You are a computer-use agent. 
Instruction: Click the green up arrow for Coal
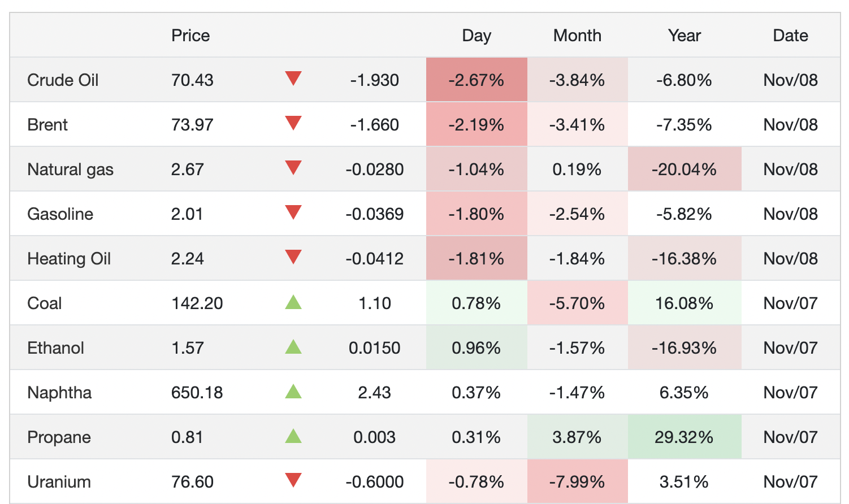[x=293, y=302]
